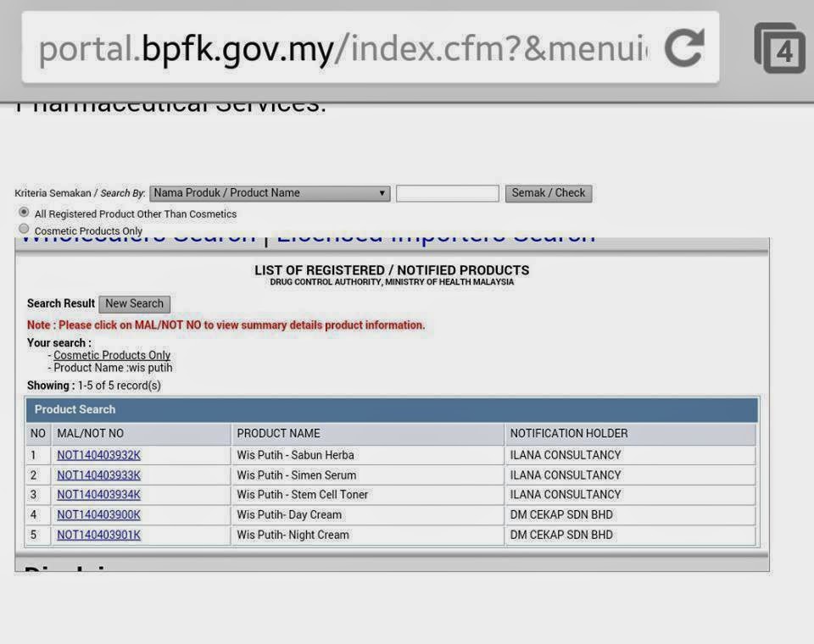This screenshot has width=814, height=644.
Task: Open the browser tabs switcher showing 4
Action: click(x=779, y=47)
